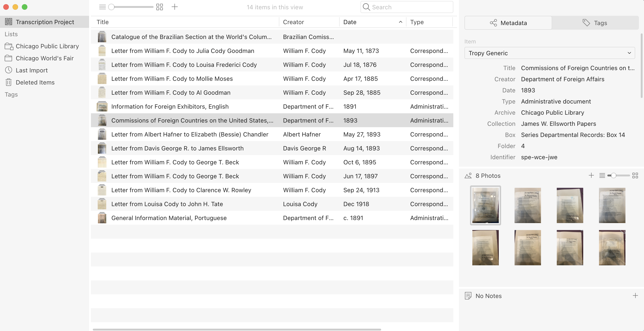The height and width of the screenshot is (331, 644).
Task: Select the first photo thumbnail in the Photos panel
Action: 485,205
